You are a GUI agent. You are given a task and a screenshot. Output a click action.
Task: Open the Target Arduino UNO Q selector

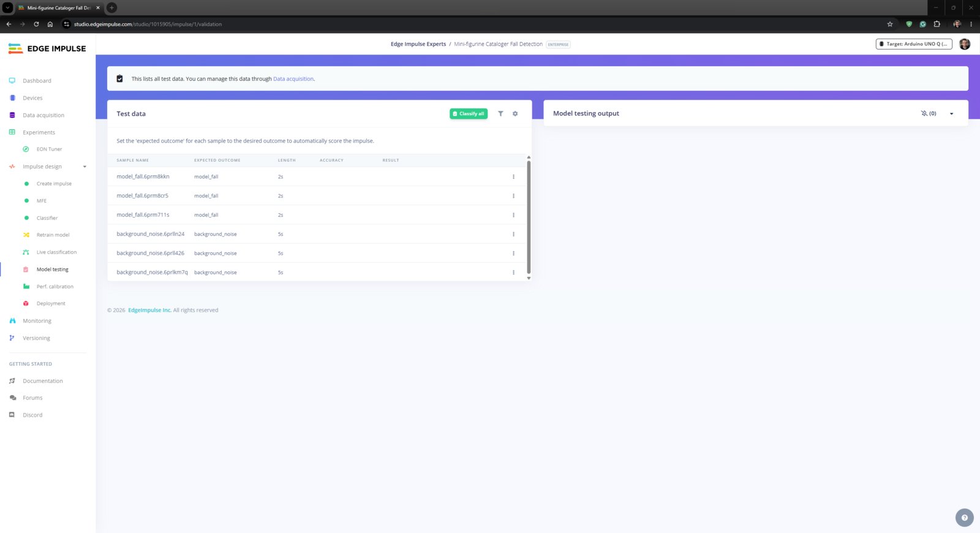tap(914, 44)
